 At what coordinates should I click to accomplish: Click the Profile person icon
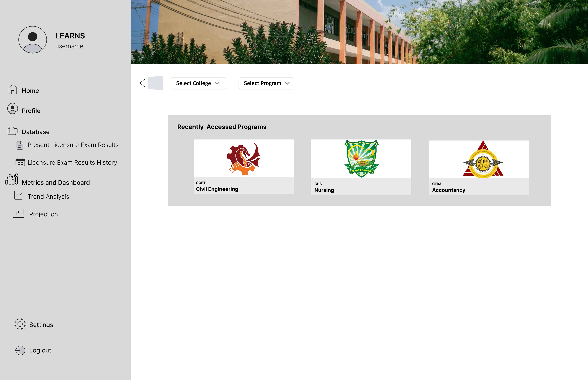13,109
